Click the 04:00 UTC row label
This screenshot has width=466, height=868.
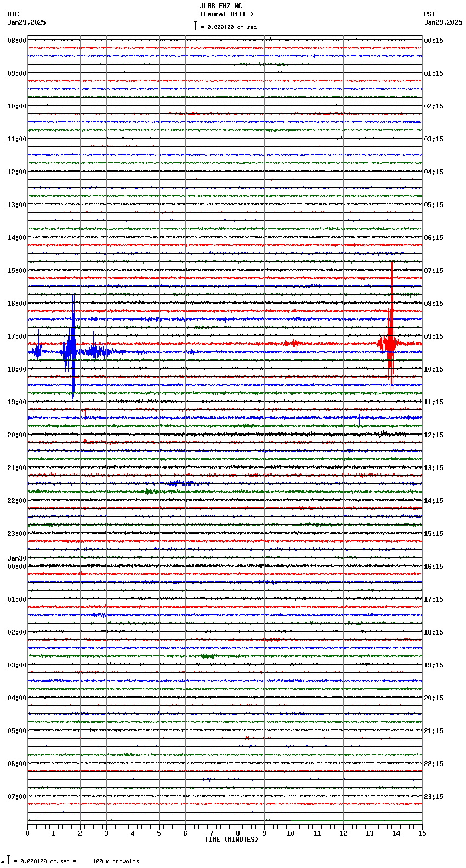point(17,698)
